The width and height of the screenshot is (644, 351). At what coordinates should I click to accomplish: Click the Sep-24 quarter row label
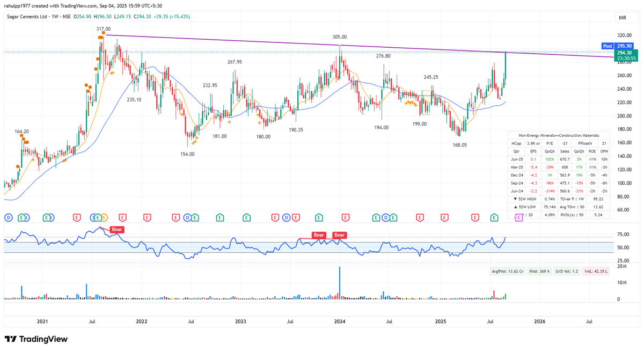point(516,183)
